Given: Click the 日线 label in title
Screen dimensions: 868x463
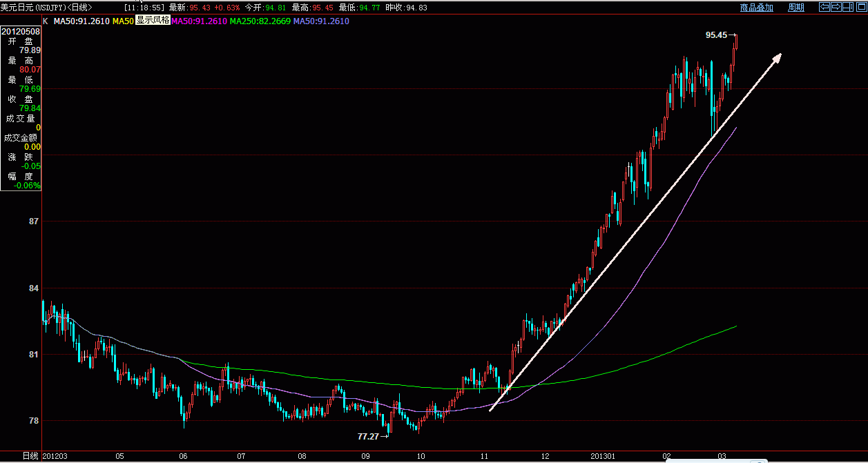Looking at the screenshot, I should (x=79, y=7).
